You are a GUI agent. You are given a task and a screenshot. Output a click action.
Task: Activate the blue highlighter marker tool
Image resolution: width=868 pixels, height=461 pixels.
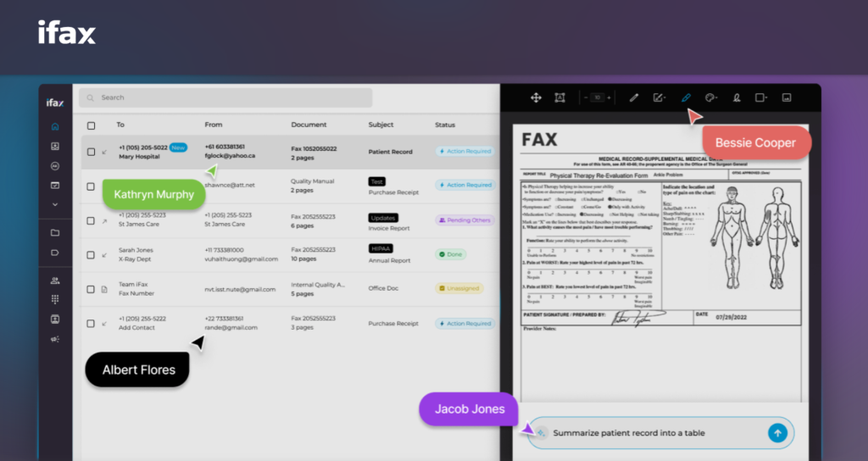686,97
